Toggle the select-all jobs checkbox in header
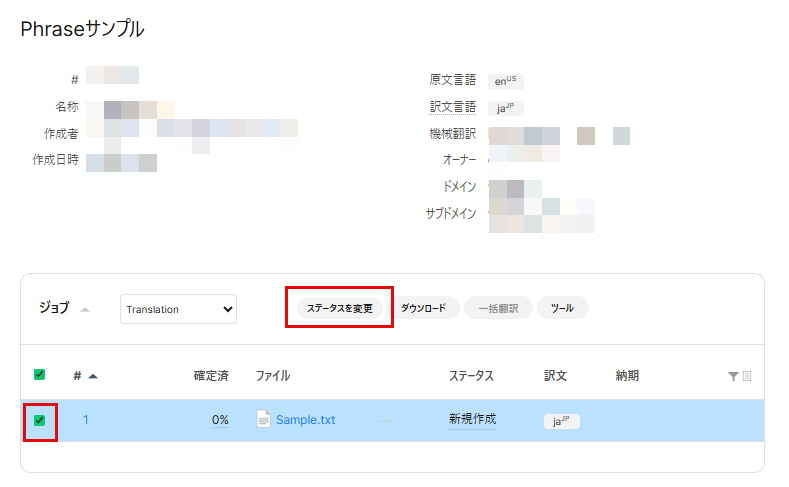 click(x=39, y=375)
